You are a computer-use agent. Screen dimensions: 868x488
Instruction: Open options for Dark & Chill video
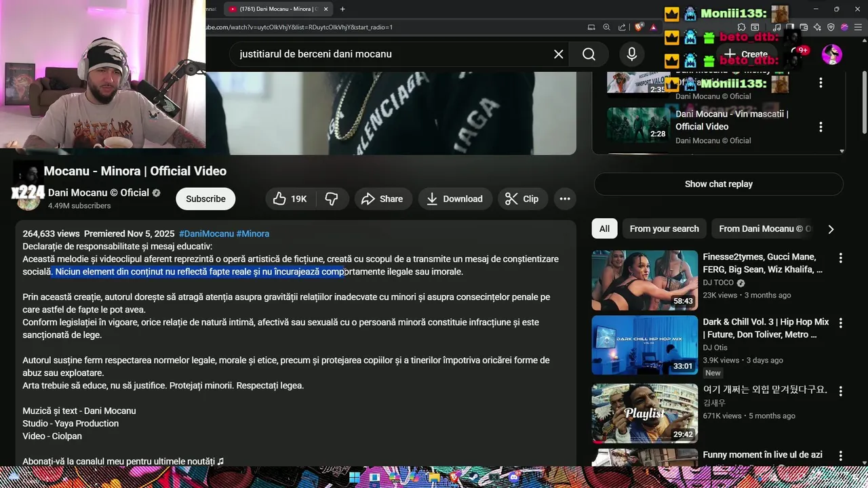[x=841, y=323]
